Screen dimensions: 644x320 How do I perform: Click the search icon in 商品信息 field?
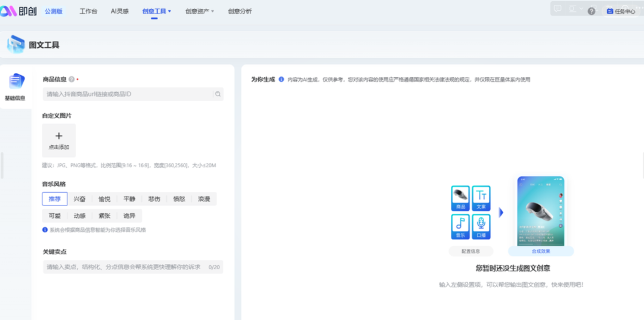pyautogui.click(x=218, y=94)
